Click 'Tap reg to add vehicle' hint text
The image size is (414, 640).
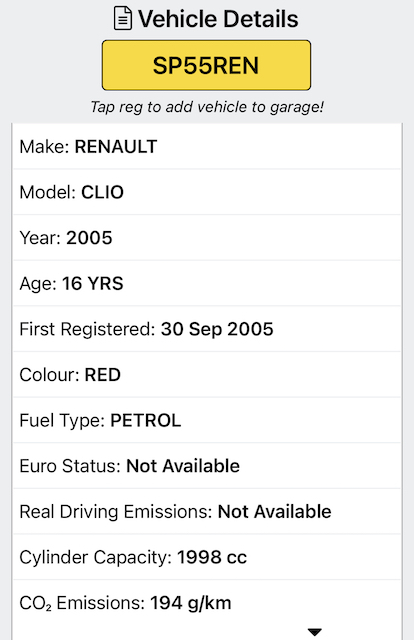207,107
